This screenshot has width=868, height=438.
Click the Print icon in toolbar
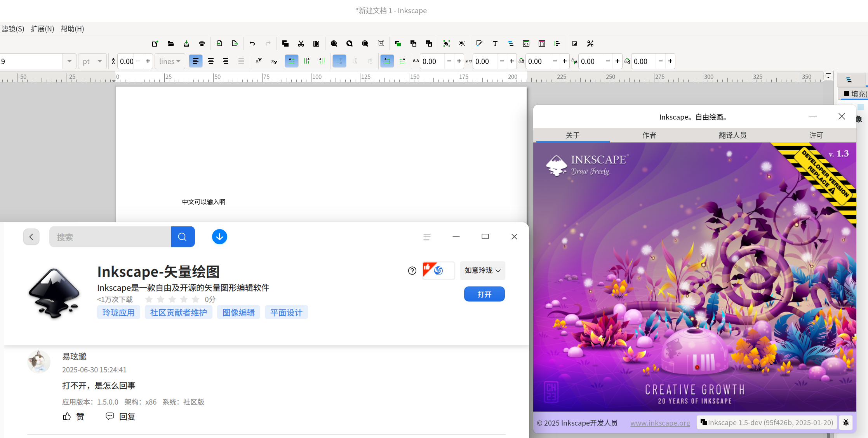(202, 43)
